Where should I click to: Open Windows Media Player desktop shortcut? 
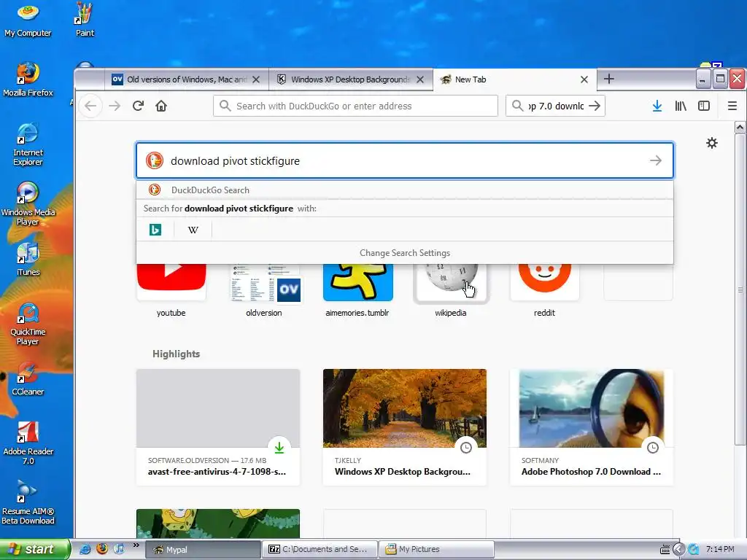tap(28, 204)
